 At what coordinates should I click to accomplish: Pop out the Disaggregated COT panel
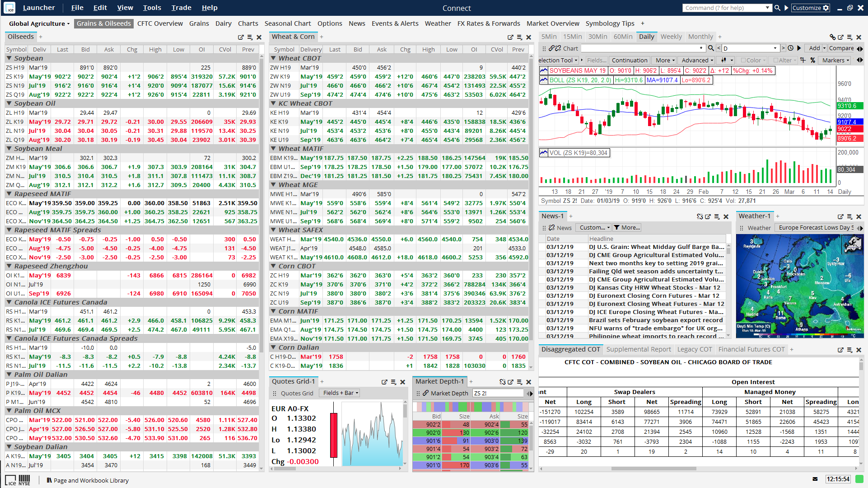(x=840, y=350)
